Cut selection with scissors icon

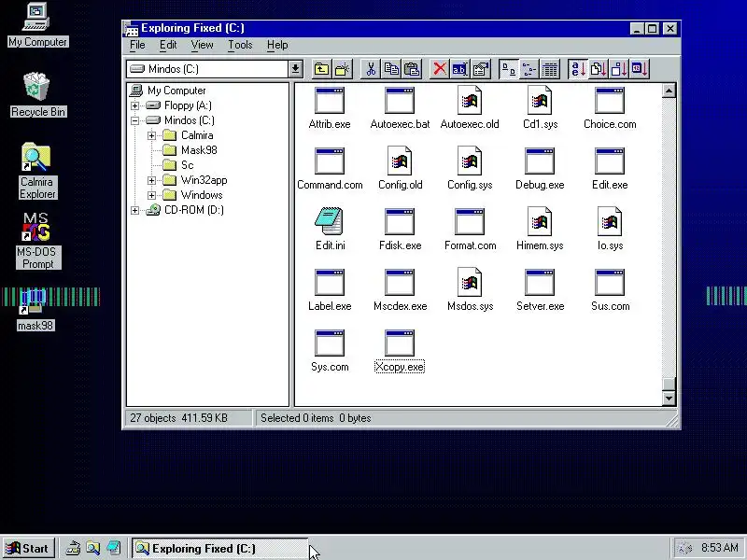tap(371, 69)
